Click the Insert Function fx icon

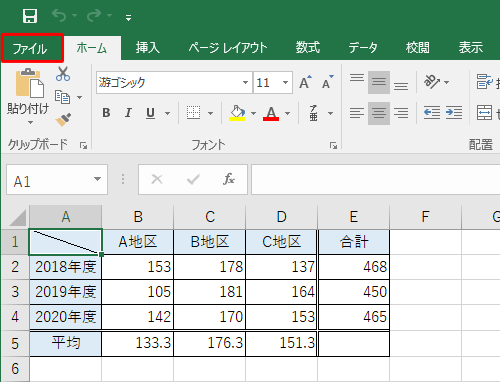tap(229, 179)
